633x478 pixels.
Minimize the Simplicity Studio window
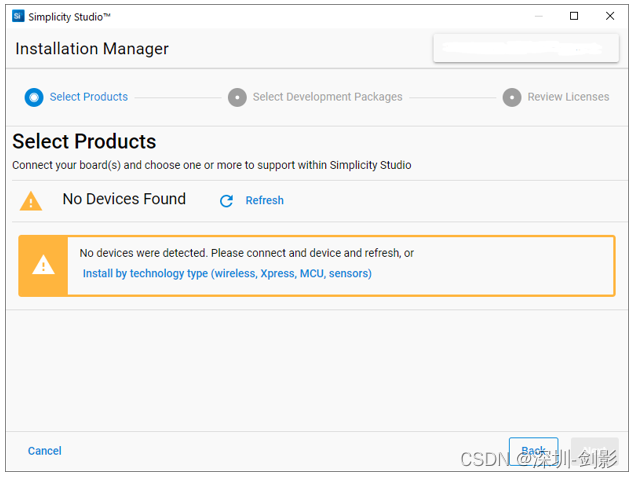[x=538, y=16]
